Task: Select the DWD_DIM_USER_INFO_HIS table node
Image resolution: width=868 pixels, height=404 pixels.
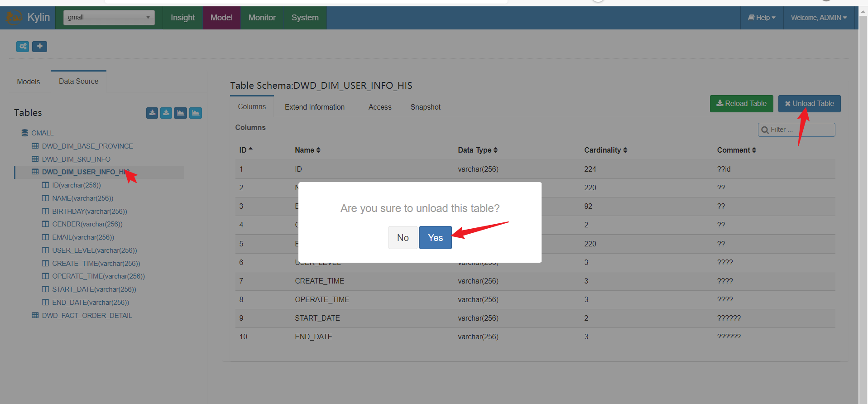Action: pos(86,172)
